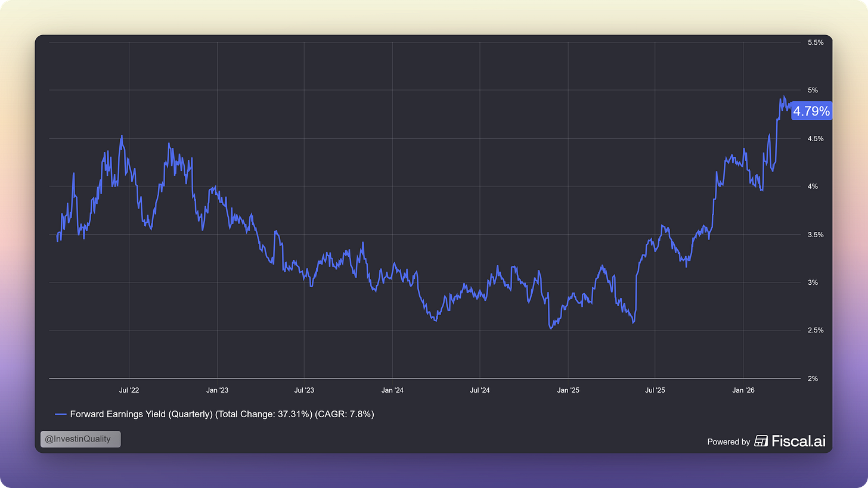The width and height of the screenshot is (868, 488).
Task: Click the 'Powered by' text
Action: [728, 442]
